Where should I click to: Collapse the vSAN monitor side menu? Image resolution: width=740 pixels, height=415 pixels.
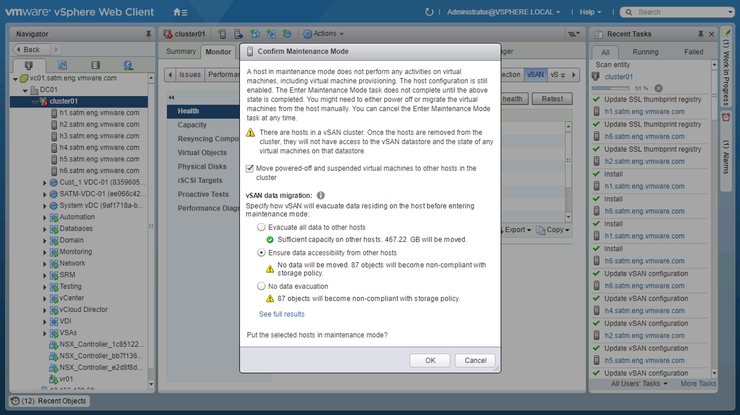coord(171,97)
